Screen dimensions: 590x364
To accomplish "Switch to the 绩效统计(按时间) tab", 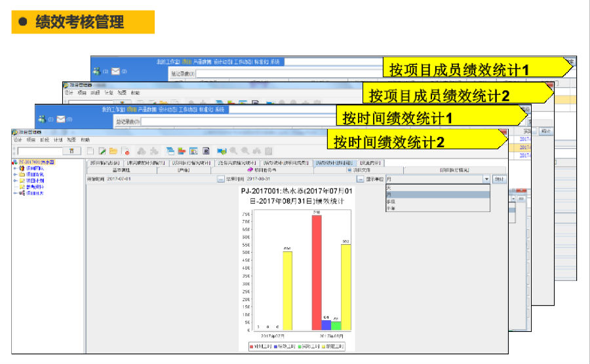I will coord(334,163).
